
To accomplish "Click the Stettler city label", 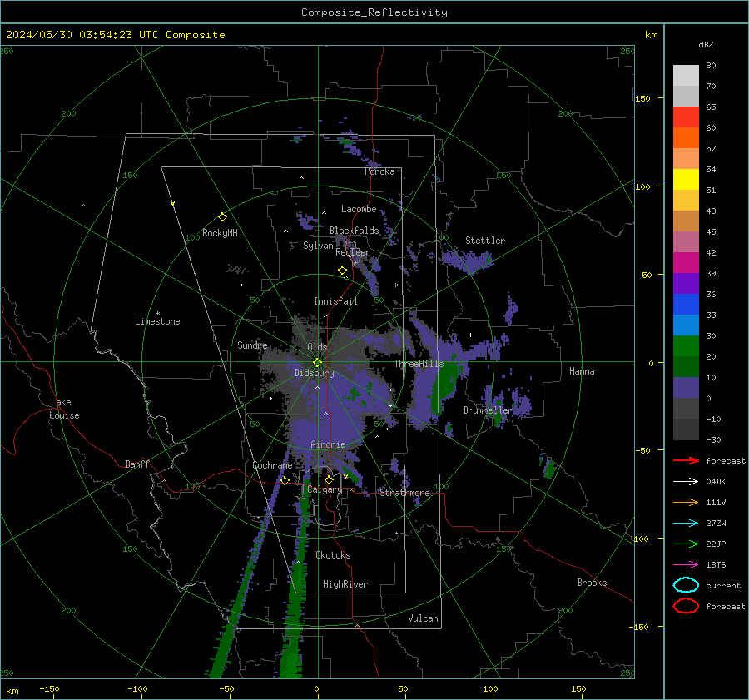I will pos(485,241).
